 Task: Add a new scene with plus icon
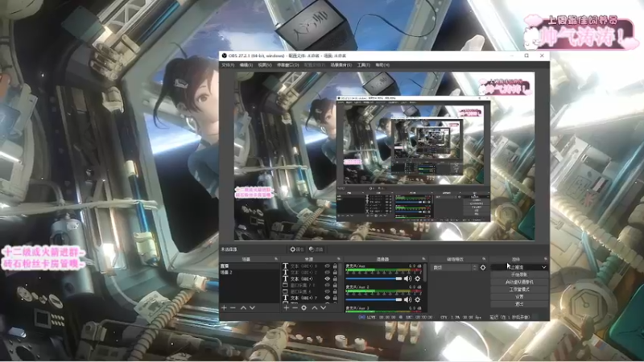[225, 307]
